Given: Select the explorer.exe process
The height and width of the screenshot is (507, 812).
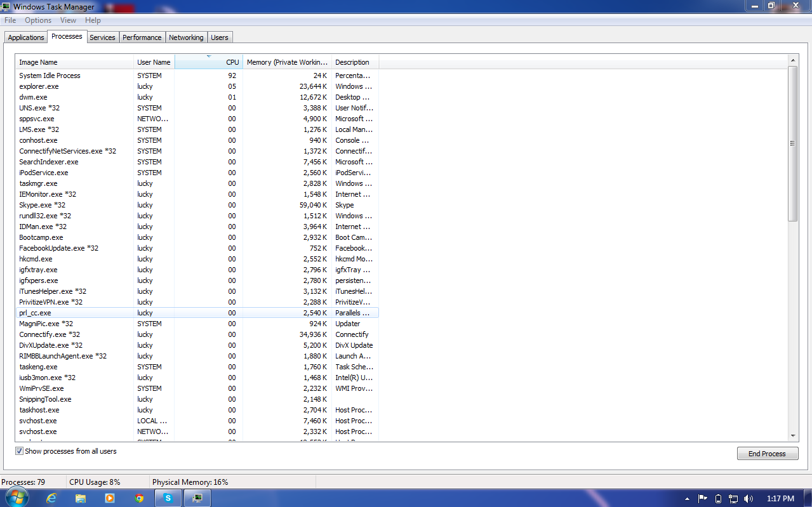Looking at the screenshot, I should pyautogui.click(x=197, y=86).
